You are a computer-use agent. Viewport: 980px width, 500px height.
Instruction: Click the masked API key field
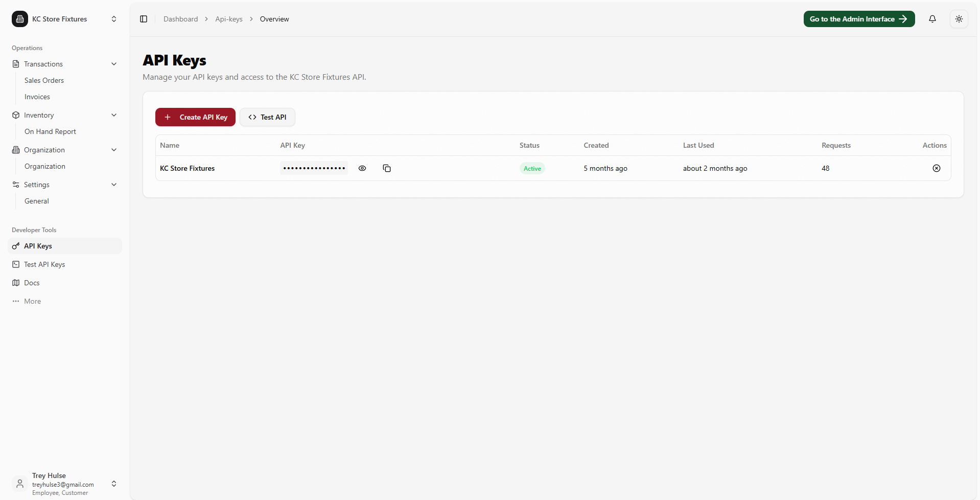point(314,168)
